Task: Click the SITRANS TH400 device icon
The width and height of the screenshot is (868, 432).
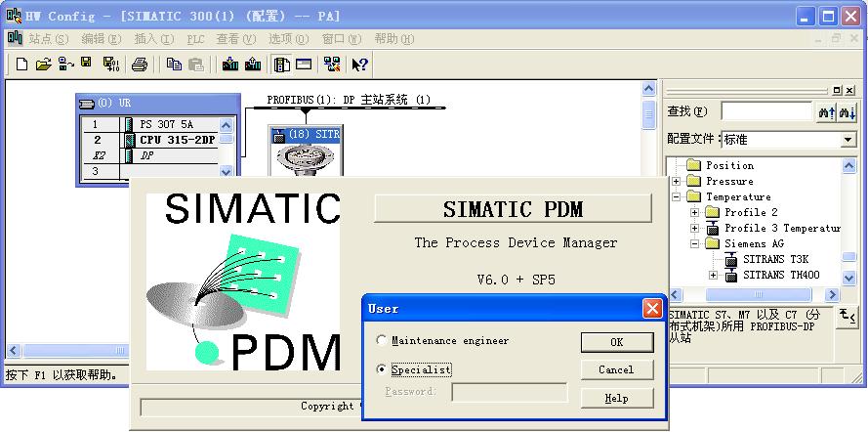Action: point(730,275)
